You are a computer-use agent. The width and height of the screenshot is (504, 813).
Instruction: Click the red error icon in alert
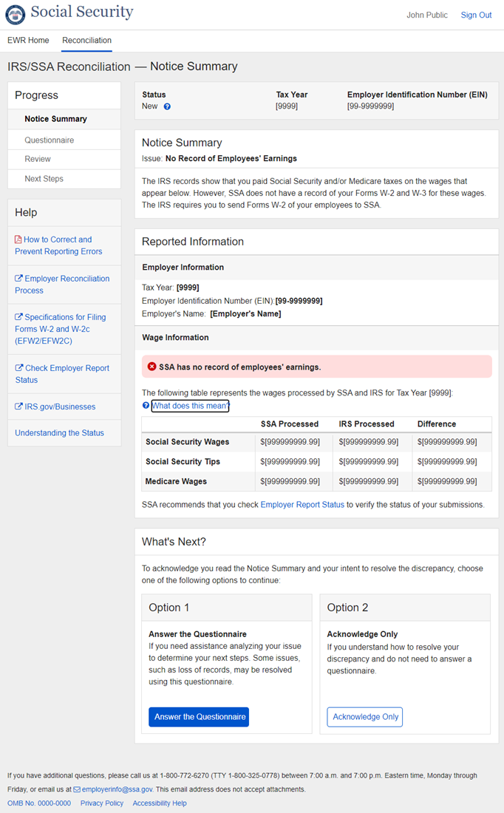click(x=152, y=367)
